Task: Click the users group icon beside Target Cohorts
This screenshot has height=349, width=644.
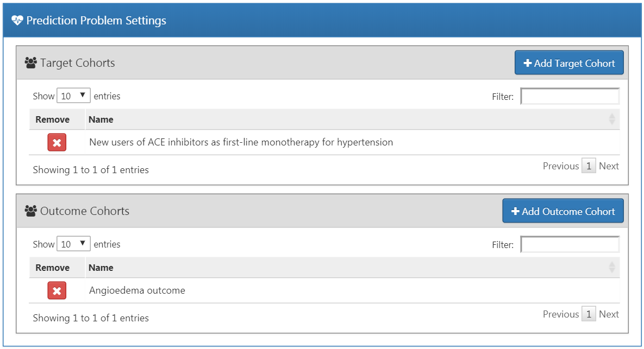Action: click(x=31, y=63)
